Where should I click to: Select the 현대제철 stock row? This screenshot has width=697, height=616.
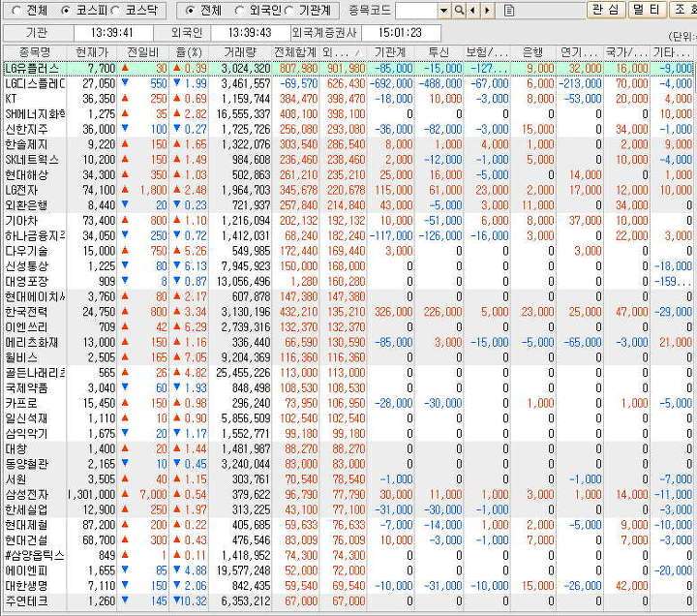click(348, 525)
